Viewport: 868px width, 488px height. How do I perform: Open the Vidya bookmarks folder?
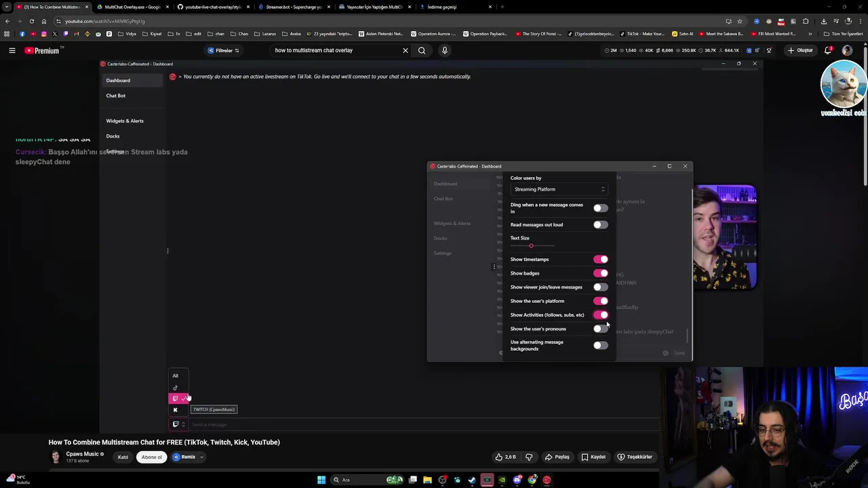point(127,34)
